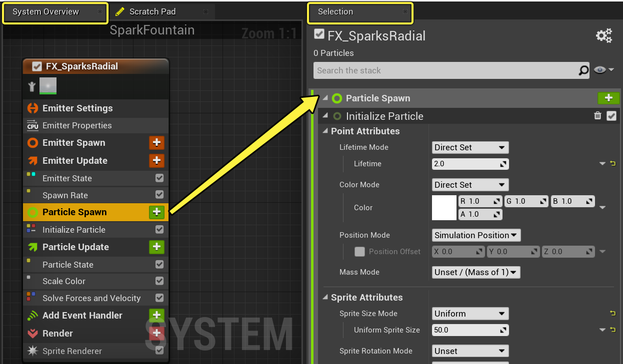Toggle the FX_SparksRadial emitter checkbox in the node header
This screenshot has height=364, width=623.
(36, 66)
